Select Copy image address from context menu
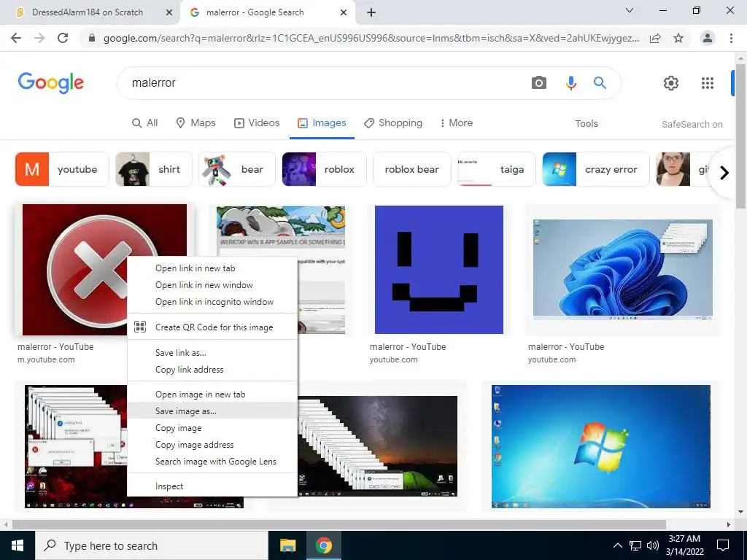This screenshot has width=747, height=560. click(x=212, y=445)
